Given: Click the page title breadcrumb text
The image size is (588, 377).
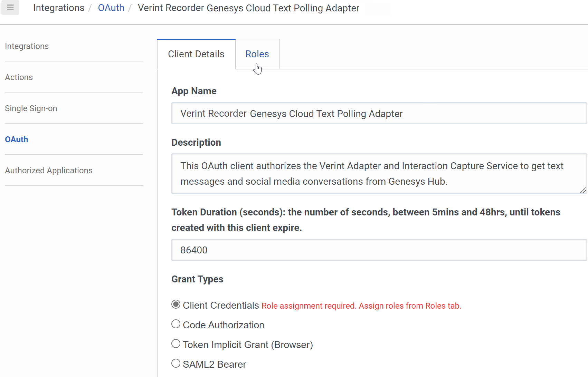Looking at the screenshot, I should pyautogui.click(x=248, y=8).
